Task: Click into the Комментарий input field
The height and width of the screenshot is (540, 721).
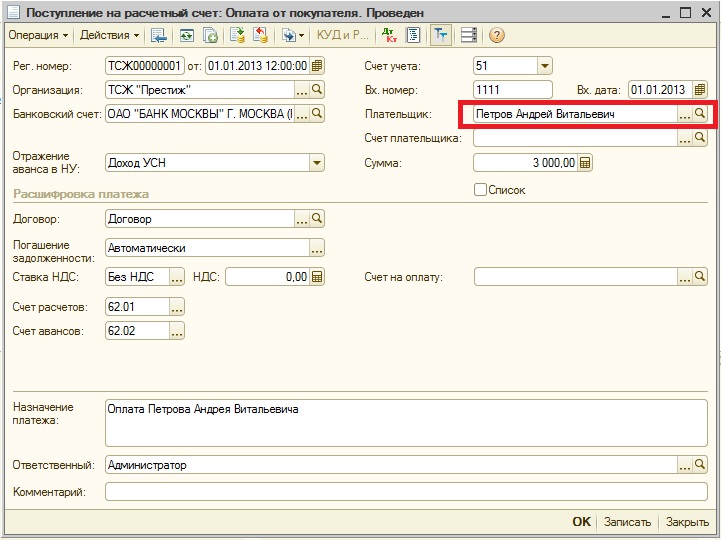Action: click(x=398, y=491)
